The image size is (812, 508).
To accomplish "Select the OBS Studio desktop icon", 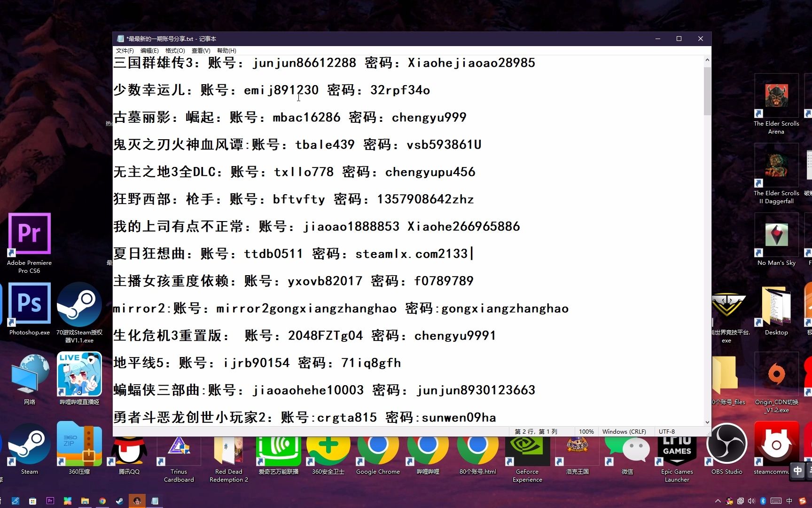I will [726, 449].
